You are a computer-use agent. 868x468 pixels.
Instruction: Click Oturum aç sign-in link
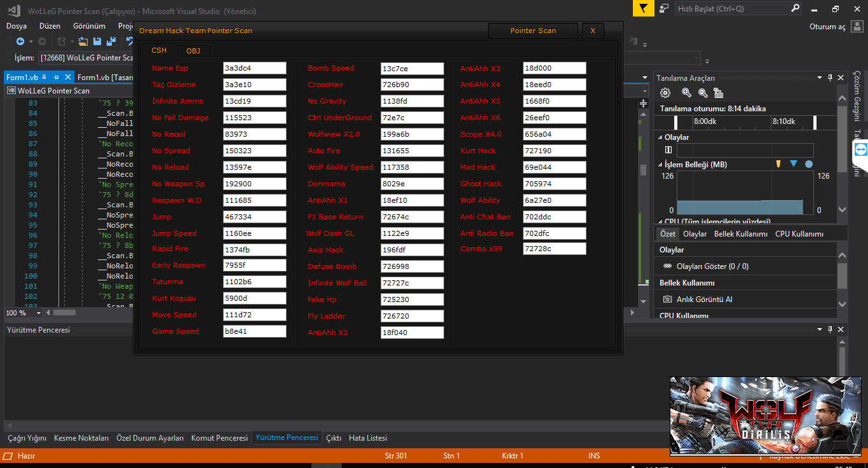tap(827, 27)
